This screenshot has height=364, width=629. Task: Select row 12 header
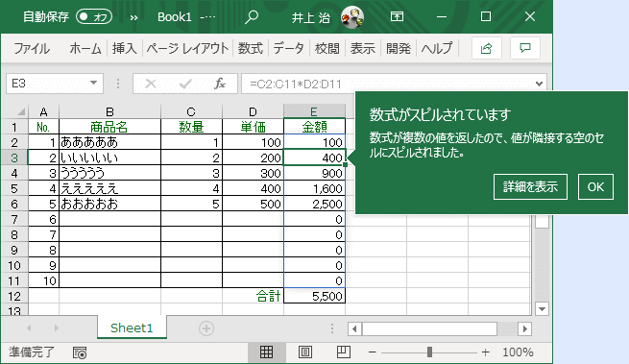(14, 296)
